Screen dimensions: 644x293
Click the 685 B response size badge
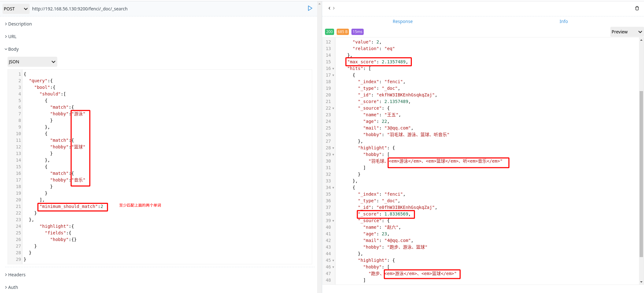(343, 32)
